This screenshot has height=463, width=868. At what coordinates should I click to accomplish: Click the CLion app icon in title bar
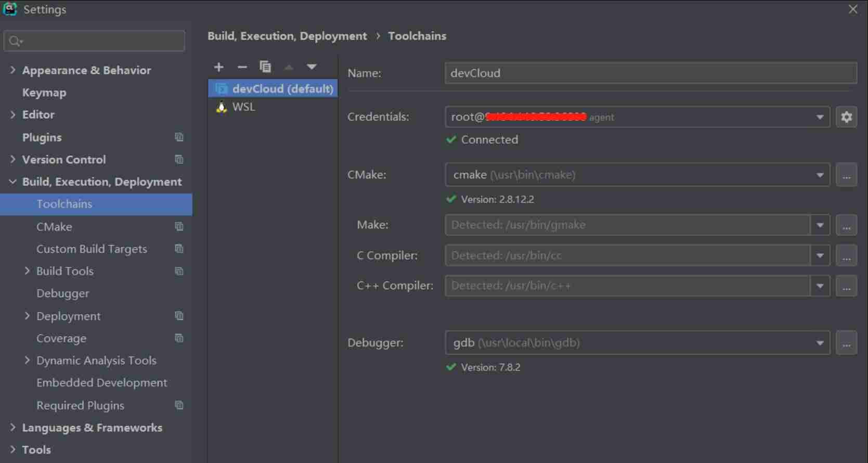pos(10,9)
